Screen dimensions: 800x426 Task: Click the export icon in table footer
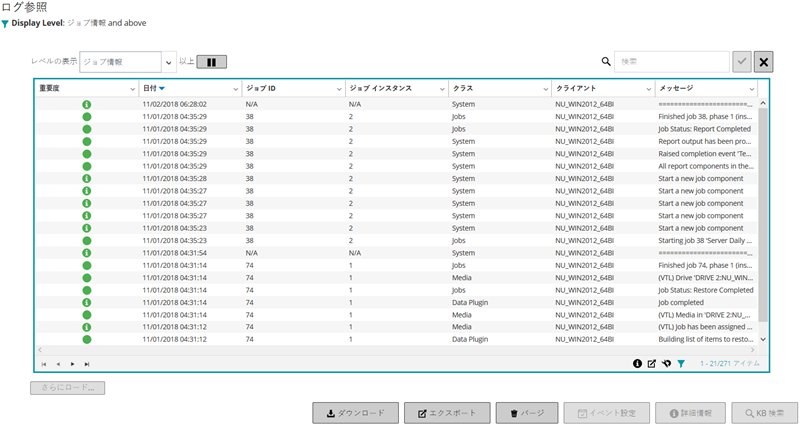click(652, 364)
